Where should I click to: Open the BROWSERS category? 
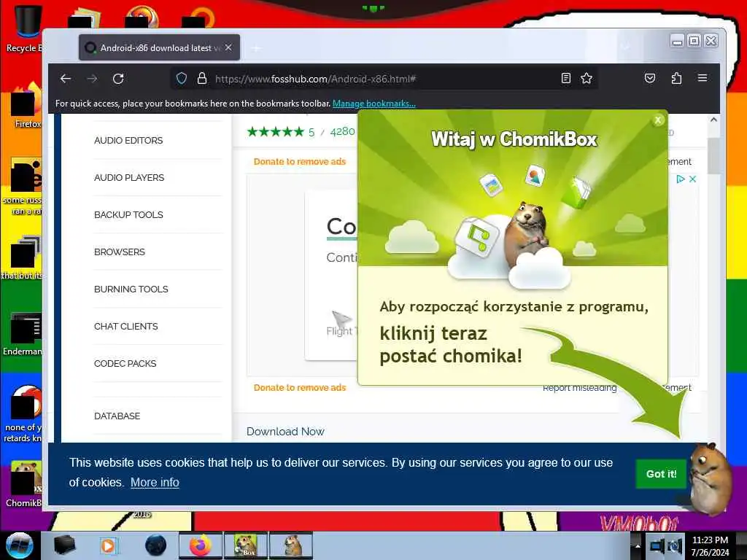(120, 252)
